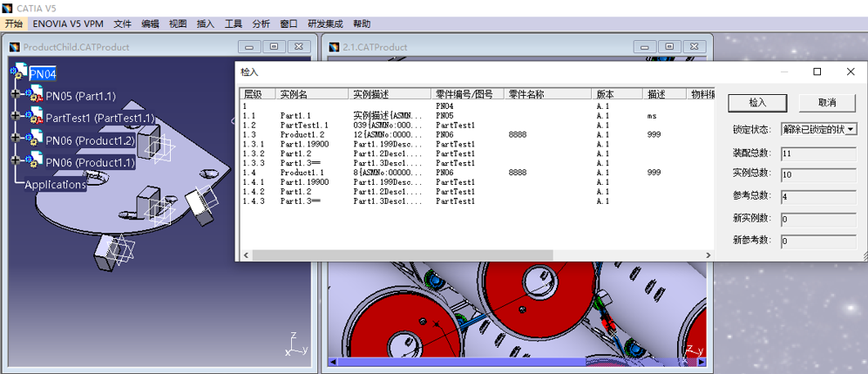This screenshot has width=868, height=374.
Task: Select the Product1.2 instance name cell
Action: pos(302,134)
